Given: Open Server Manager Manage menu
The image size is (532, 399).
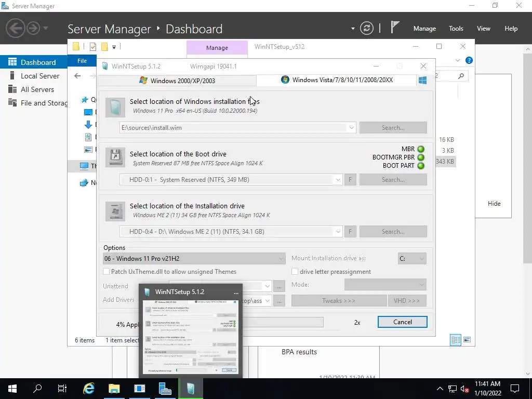Looking at the screenshot, I should (424, 29).
